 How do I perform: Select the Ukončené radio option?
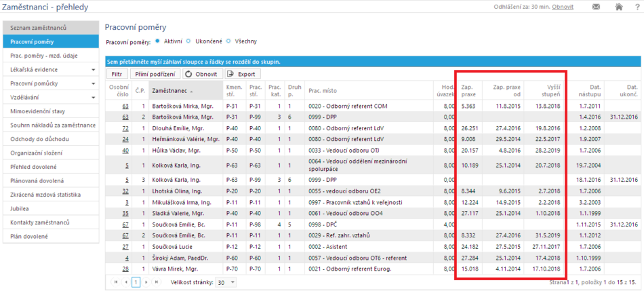(188, 41)
